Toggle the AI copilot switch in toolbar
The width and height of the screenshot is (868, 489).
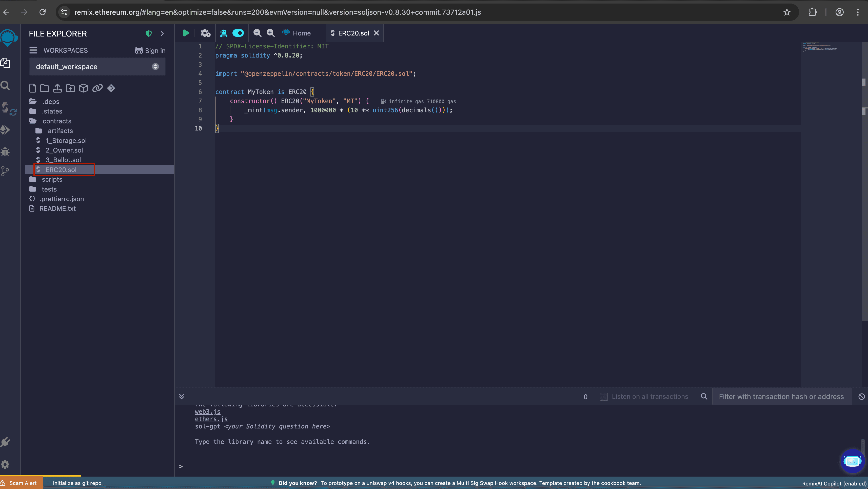[238, 33]
